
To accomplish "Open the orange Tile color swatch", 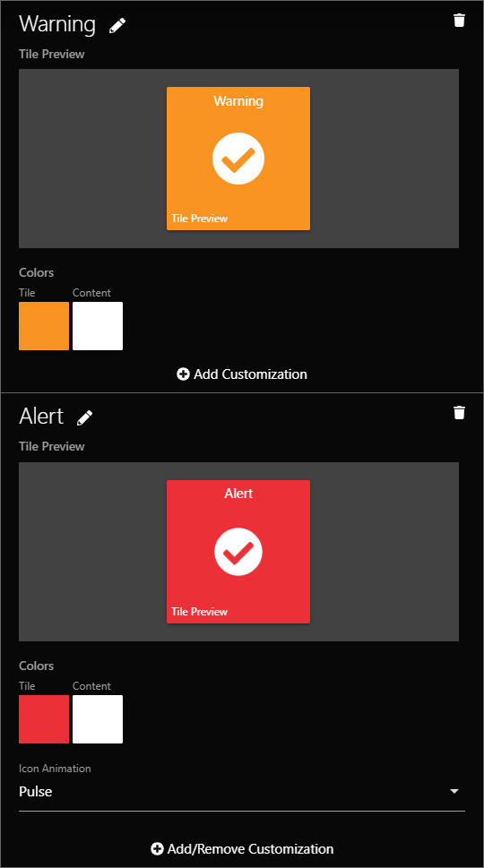I will point(44,326).
